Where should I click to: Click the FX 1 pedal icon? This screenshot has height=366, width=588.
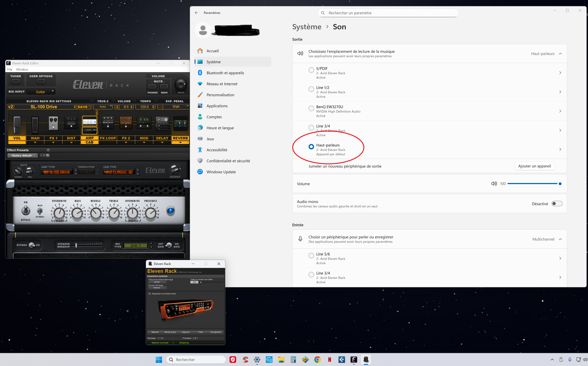click(x=53, y=123)
